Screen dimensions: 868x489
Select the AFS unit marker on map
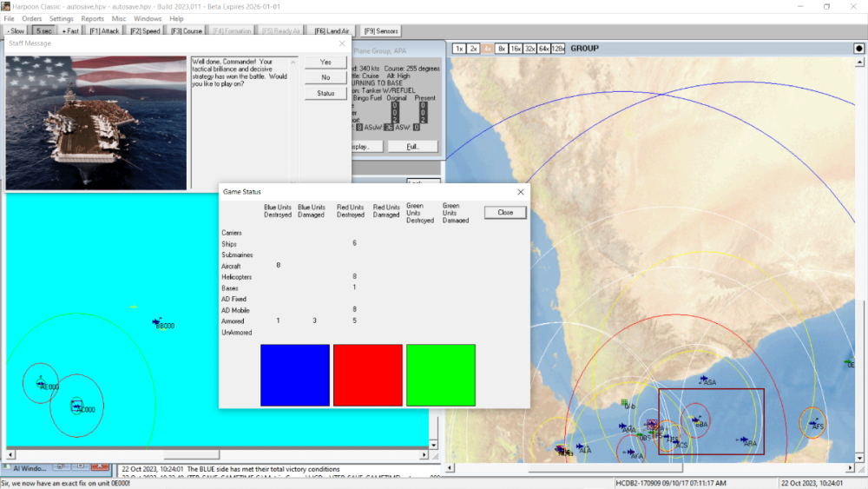click(x=812, y=423)
